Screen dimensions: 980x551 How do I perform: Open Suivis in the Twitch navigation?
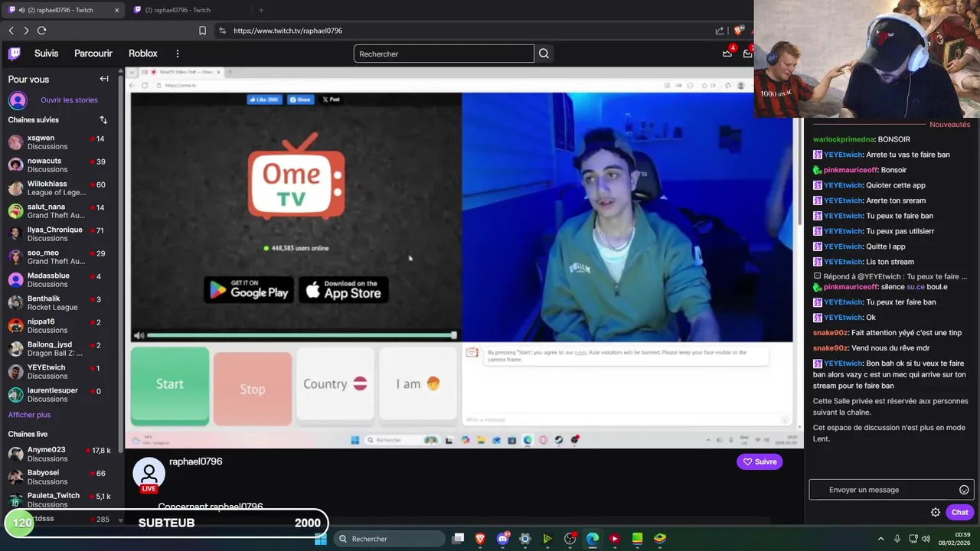pyautogui.click(x=46, y=54)
